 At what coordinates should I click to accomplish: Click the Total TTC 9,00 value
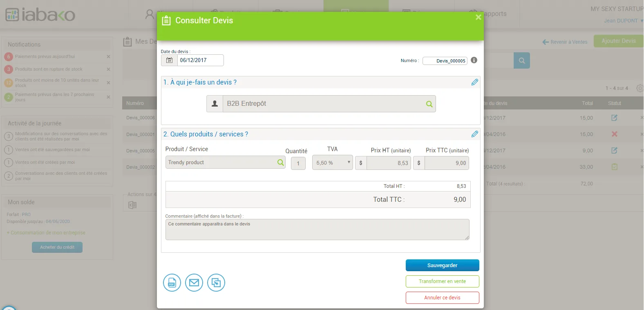click(x=460, y=200)
